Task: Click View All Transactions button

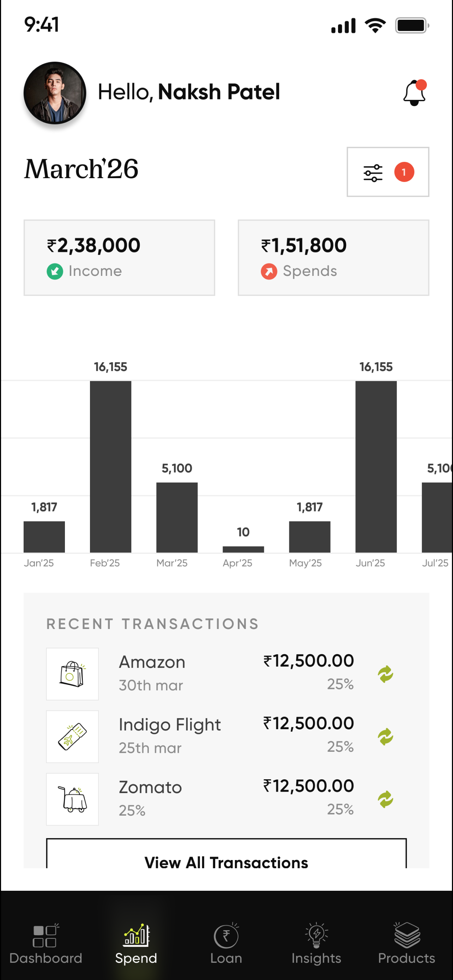Action: click(226, 854)
